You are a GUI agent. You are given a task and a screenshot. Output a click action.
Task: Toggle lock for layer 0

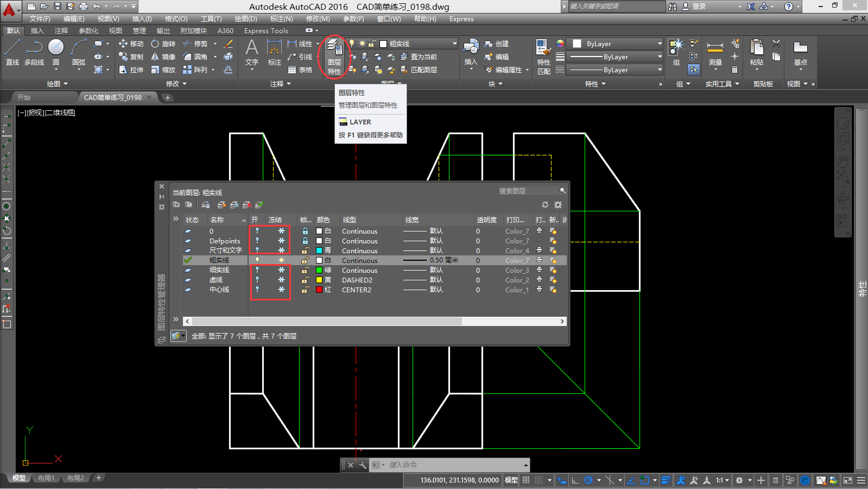305,231
